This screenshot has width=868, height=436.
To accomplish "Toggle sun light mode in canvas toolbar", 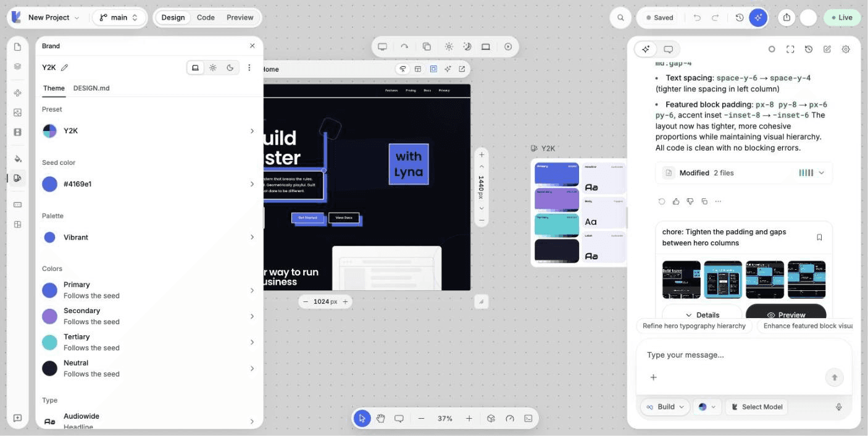I will [x=449, y=46].
